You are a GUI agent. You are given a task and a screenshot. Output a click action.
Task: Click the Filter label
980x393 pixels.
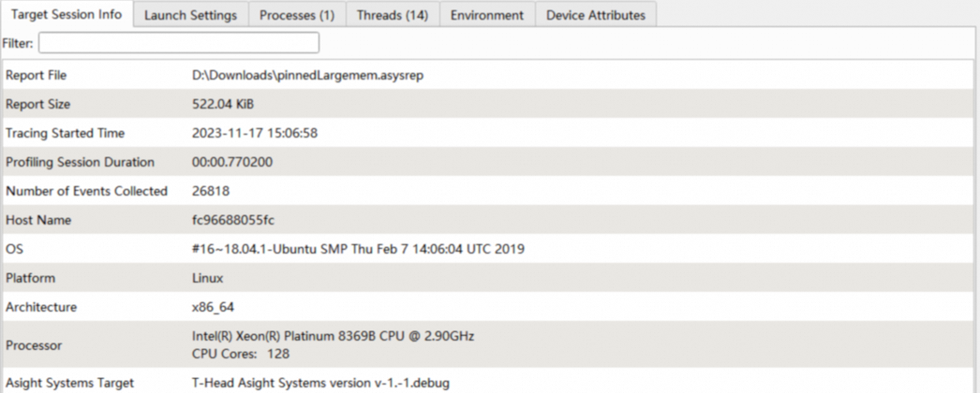pos(18,43)
